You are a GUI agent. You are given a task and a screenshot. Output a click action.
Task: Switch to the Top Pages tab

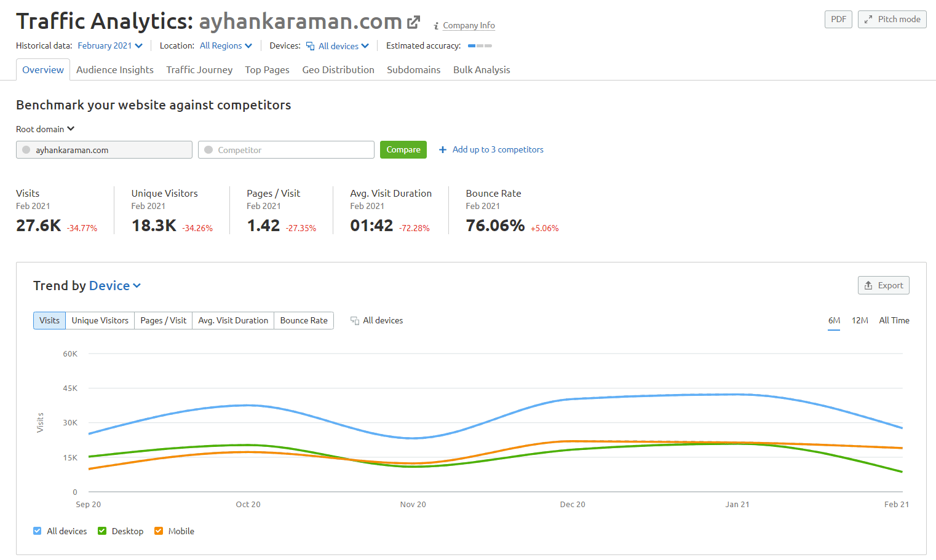(x=268, y=70)
